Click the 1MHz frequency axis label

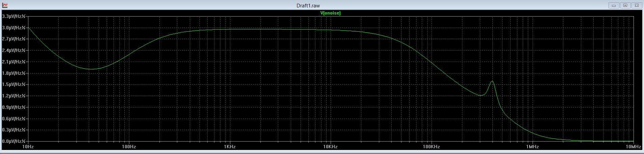532,147
